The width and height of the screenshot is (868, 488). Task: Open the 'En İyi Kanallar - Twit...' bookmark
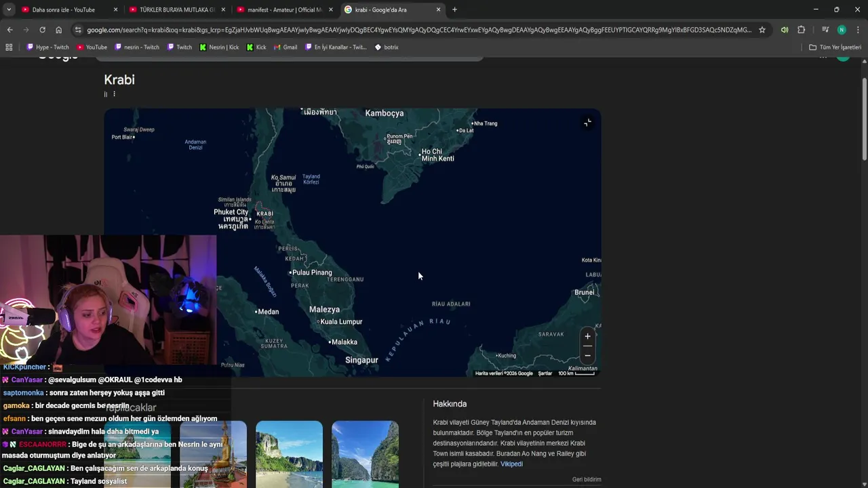[x=336, y=47]
